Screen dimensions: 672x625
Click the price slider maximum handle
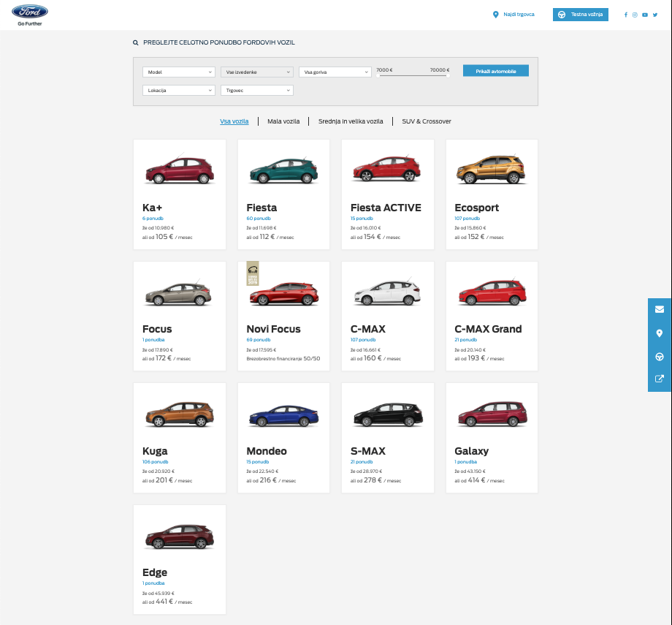(x=448, y=75)
